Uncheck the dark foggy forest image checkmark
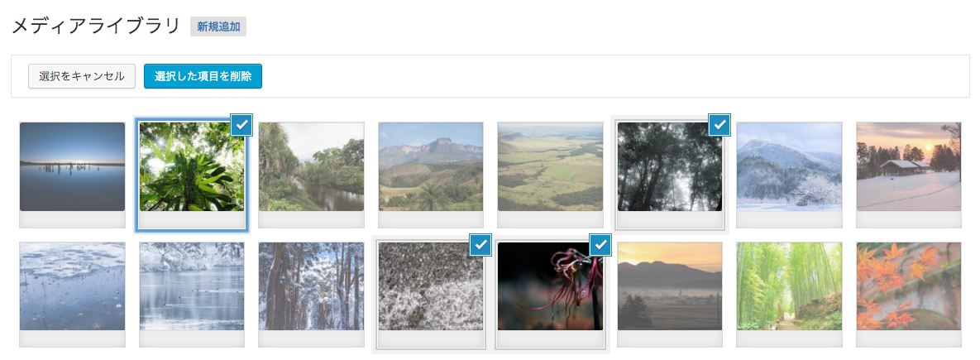980x360 pixels. tap(720, 124)
